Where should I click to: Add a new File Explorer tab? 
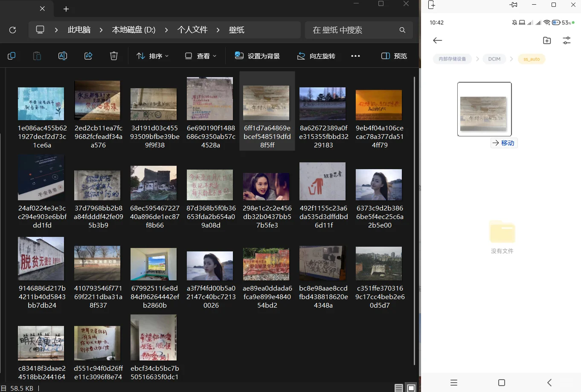pos(66,9)
